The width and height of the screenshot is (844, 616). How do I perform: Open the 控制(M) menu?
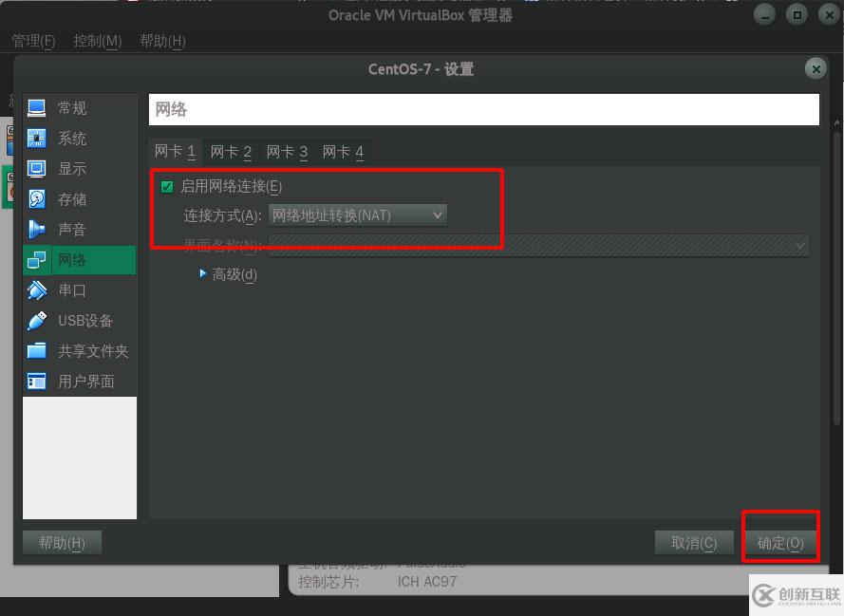click(98, 41)
